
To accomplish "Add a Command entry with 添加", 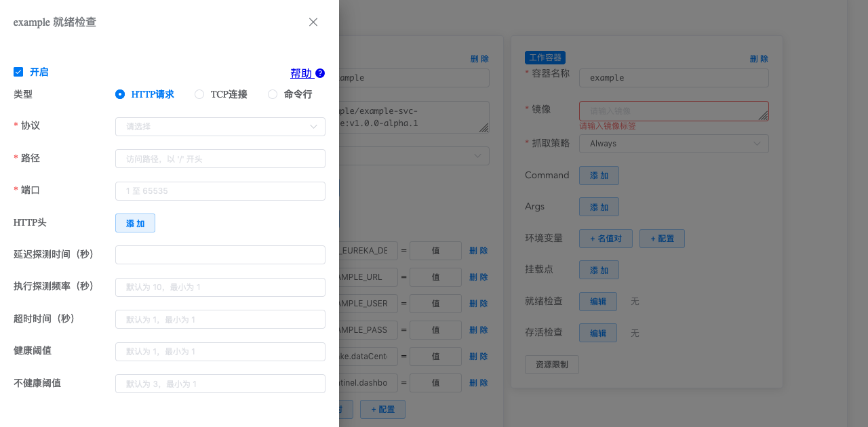I will pos(599,176).
